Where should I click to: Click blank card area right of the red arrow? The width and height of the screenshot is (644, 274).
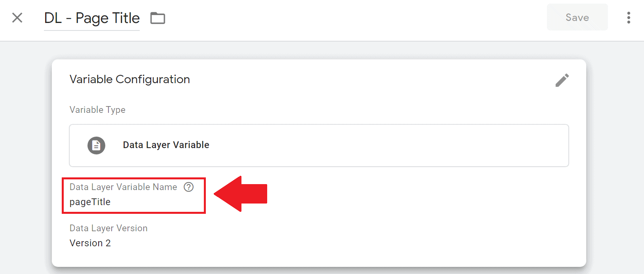[416, 194]
